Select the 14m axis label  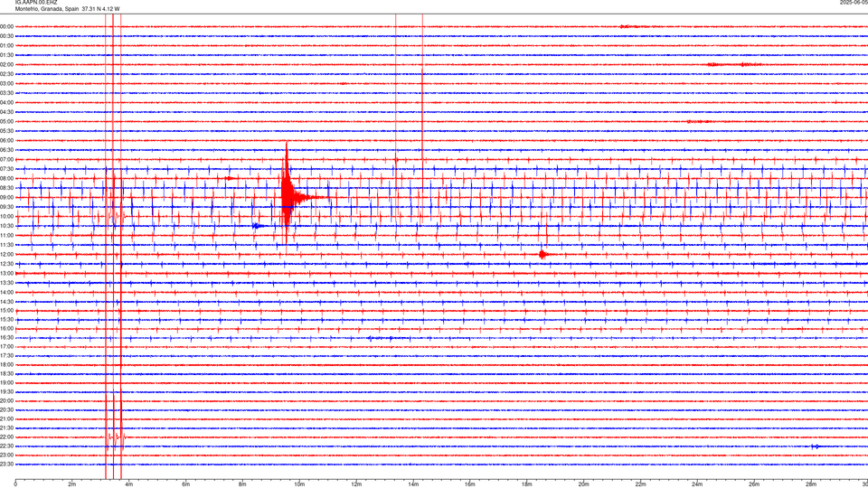point(413,484)
